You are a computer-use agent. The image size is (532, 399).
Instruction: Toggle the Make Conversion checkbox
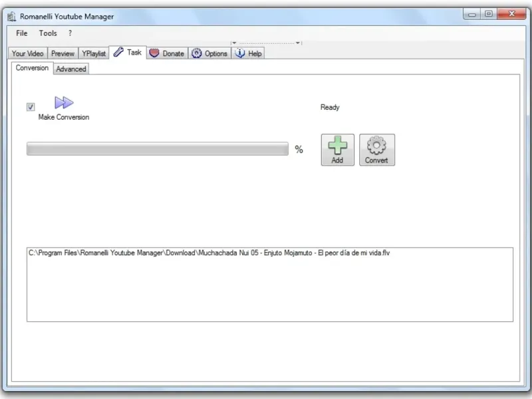click(31, 107)
